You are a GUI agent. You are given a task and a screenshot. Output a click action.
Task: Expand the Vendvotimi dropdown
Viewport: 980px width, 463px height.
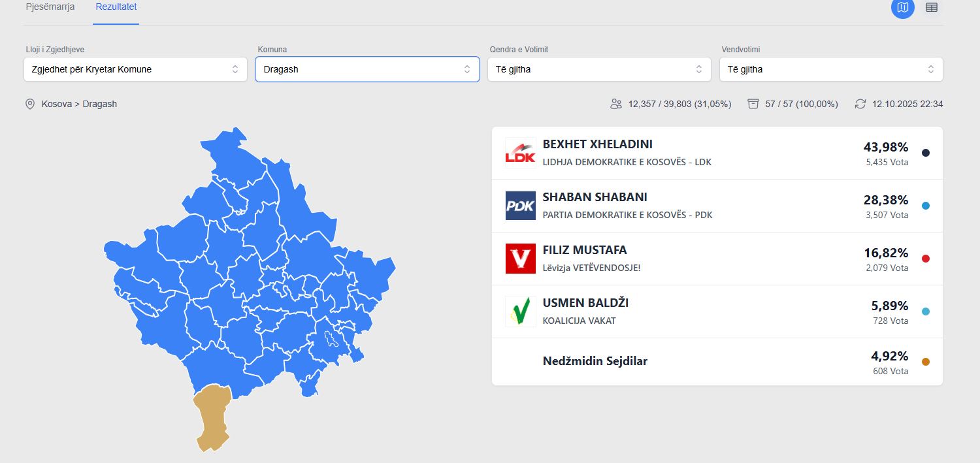pos(831,69)
